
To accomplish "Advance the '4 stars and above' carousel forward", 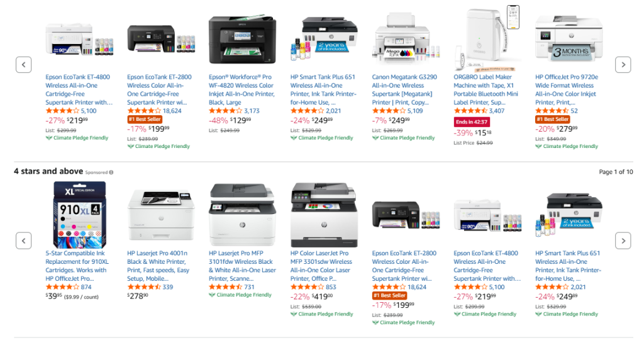I will point(623,241).
